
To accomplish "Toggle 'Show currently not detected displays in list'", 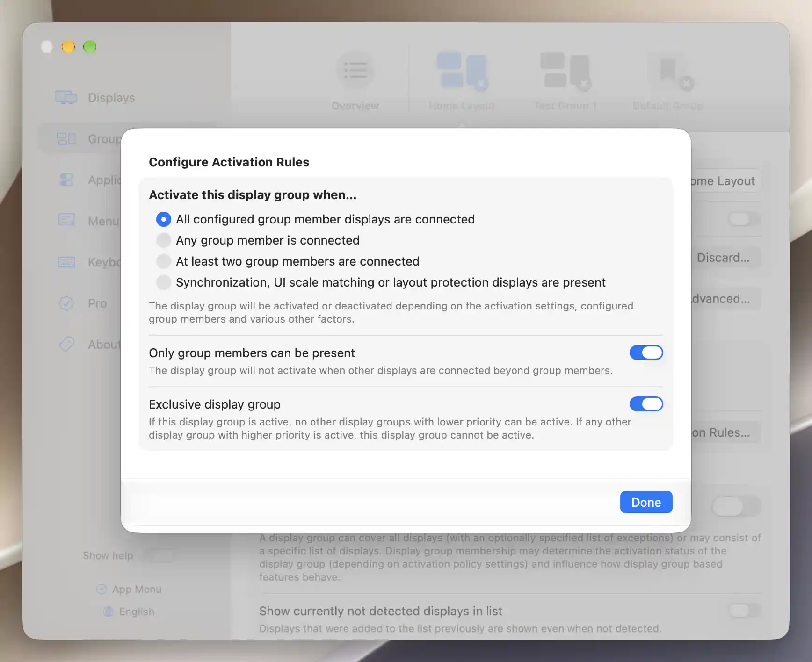I will pyautogui.click(x=745, y=611).
